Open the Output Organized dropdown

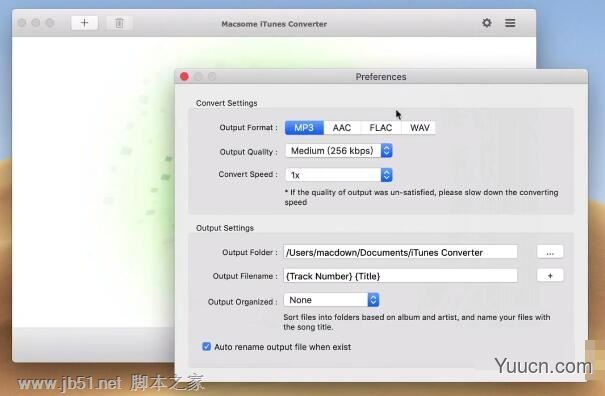(331, 300)
